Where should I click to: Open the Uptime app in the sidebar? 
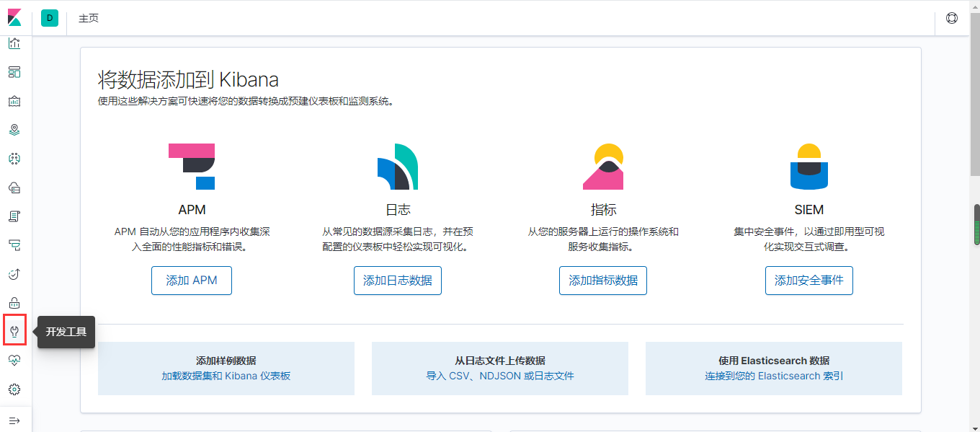click(x=14, y=274)
